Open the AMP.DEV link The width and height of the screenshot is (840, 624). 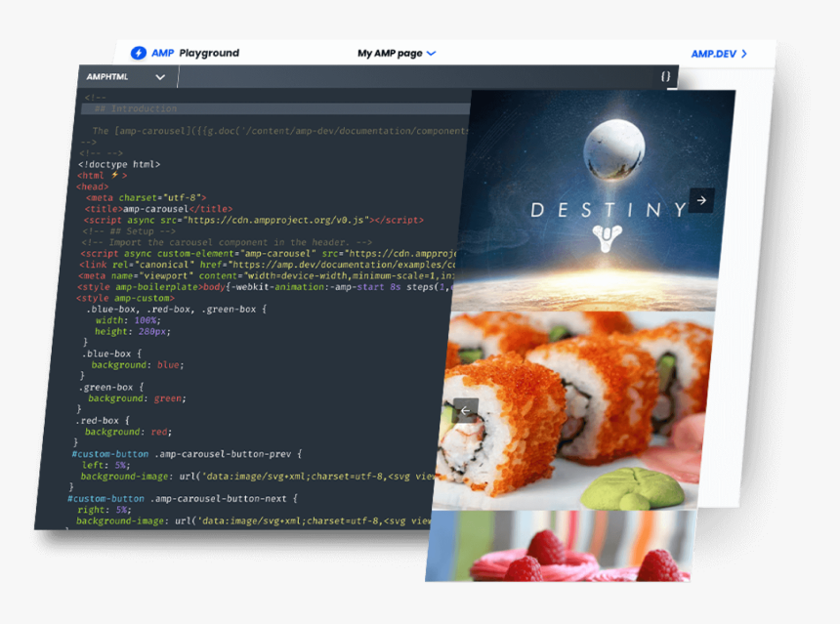(x=719, y=54)
